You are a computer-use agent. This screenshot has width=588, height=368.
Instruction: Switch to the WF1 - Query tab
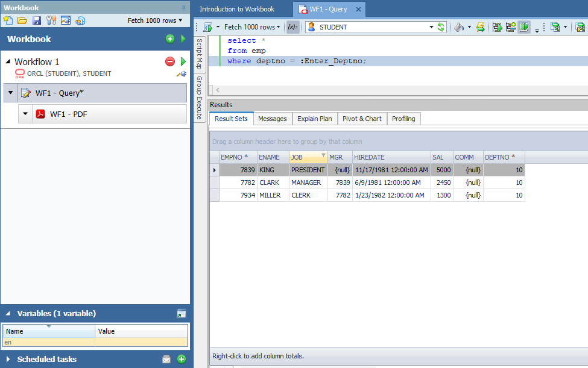click(328, 9)
